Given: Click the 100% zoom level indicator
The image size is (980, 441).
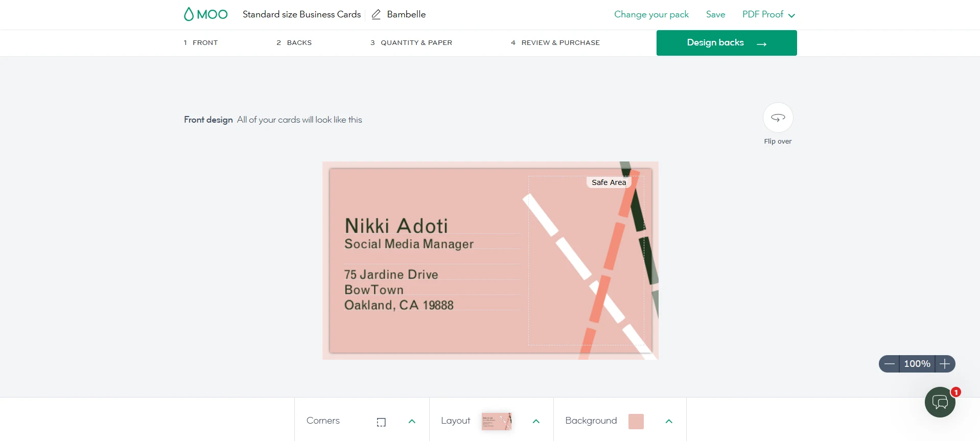Looking at the screenshot, I should (x=917, y=364).
